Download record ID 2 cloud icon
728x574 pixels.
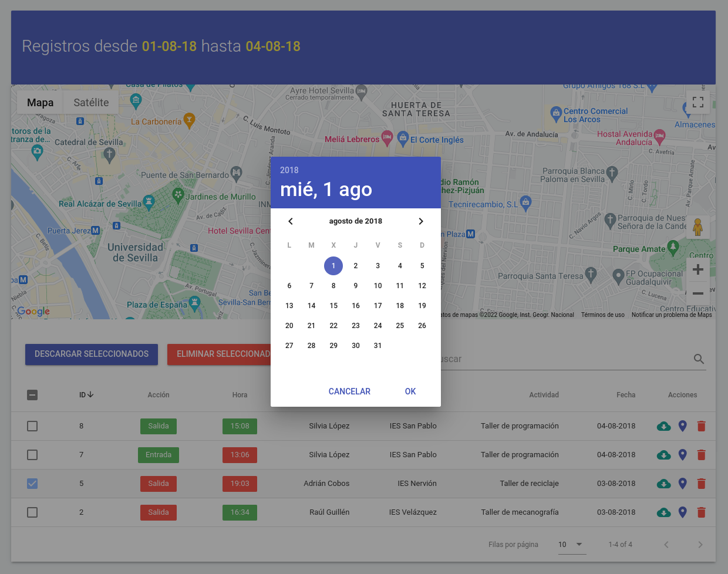(663, 512)
